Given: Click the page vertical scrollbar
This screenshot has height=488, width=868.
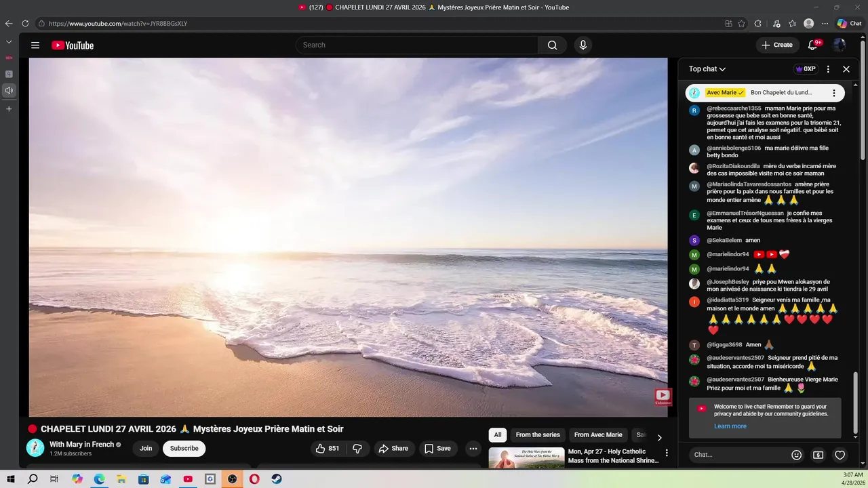Looking at the screenshot, I should tap(863, 102).
